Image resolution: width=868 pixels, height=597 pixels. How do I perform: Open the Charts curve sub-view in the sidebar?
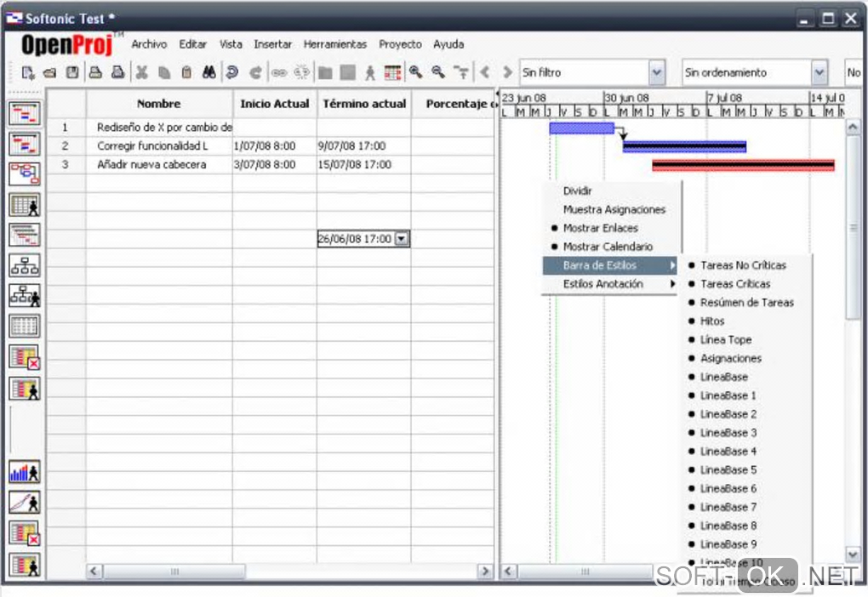click(x=25, y=503)
